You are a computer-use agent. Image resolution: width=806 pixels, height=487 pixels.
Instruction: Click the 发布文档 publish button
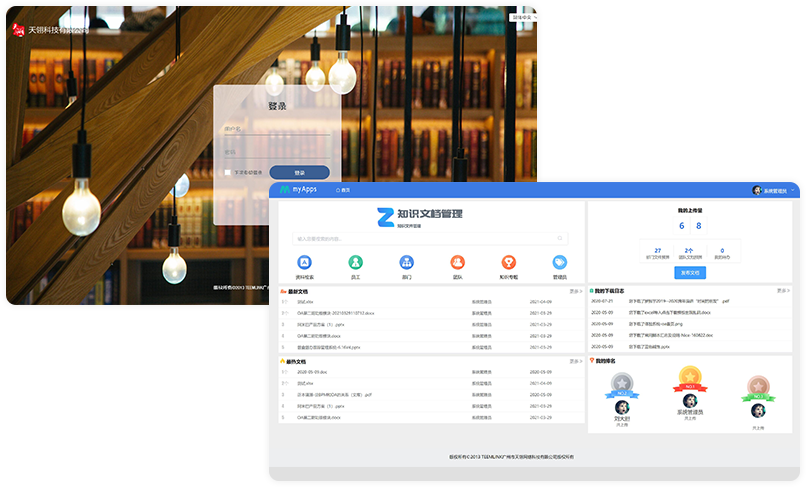coord(690,272)
